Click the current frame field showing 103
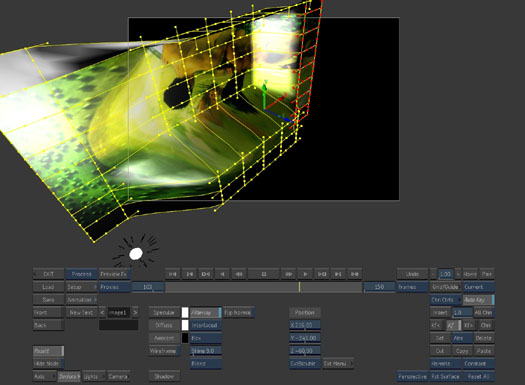Viewport: 525px width, 385px height. [x=148, y=287]
